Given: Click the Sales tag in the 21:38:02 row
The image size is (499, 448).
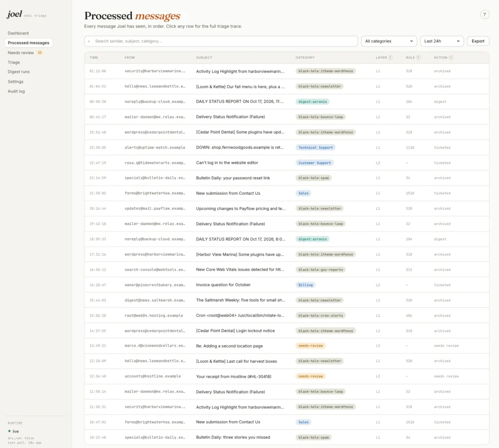Looking at the screenshot, I should click(x=303, y=193).
